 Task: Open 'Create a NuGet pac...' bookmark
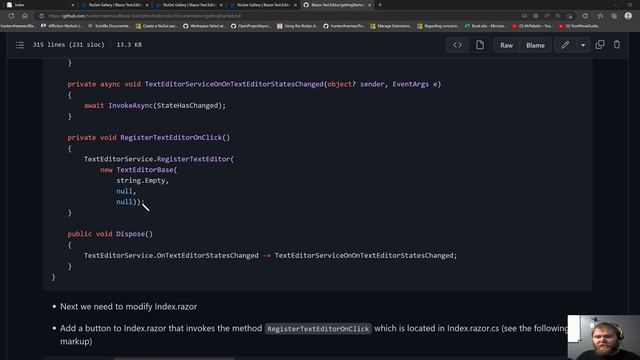156,26
